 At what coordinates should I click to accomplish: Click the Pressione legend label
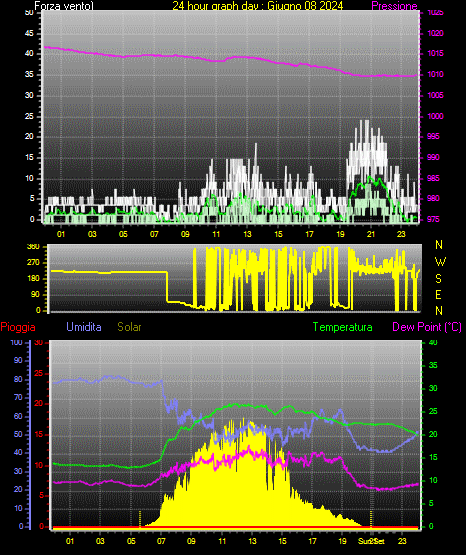[x=394, y=6]
